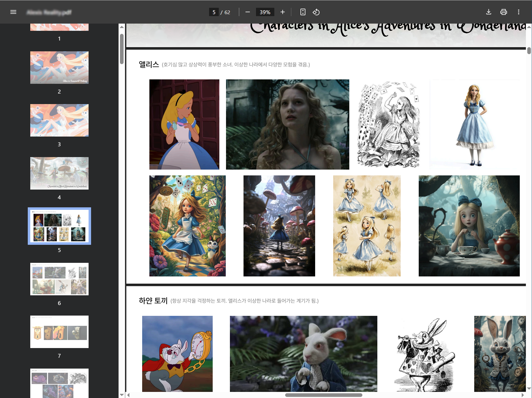The height and width of the screenshot is (398, 532).
Task: Click the 3D Alice in blue dress image
Action: coord(475,124)
